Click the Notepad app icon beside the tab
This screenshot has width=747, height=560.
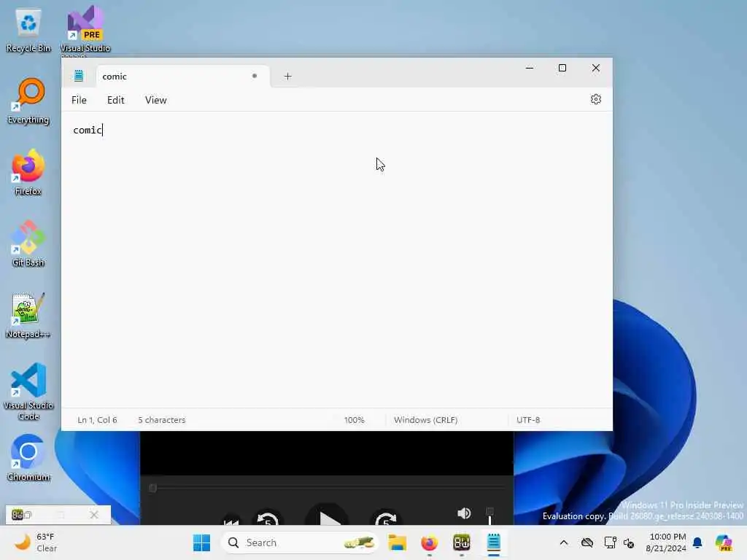point(79,76)
